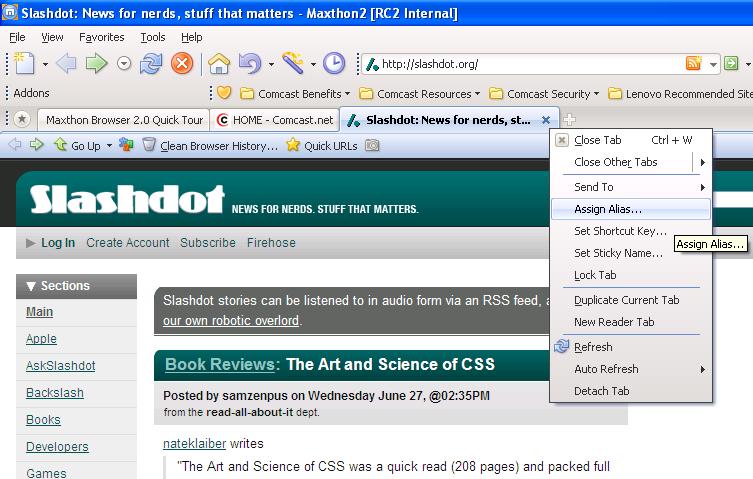Click the star tab list icon

coord(22,119)
